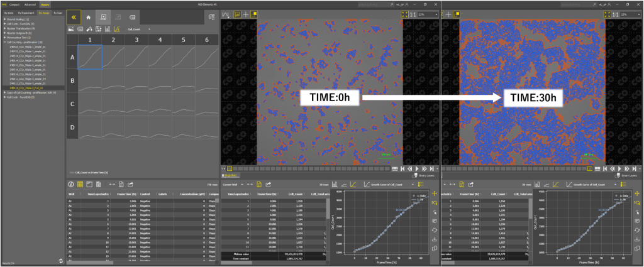Screen dimensions: 644x267
Task: Click the refresh icon at sidebar bottom
Action: [x=60, y=259]
